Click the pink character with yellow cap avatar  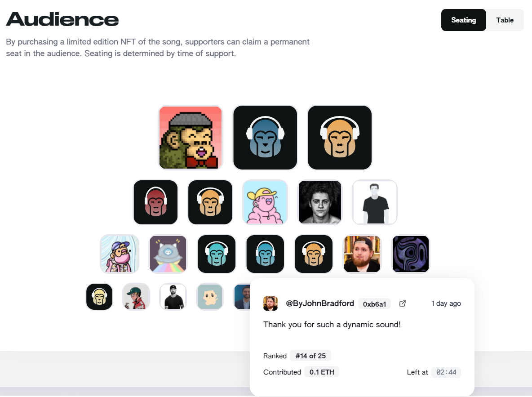click(x=265, y=202)
